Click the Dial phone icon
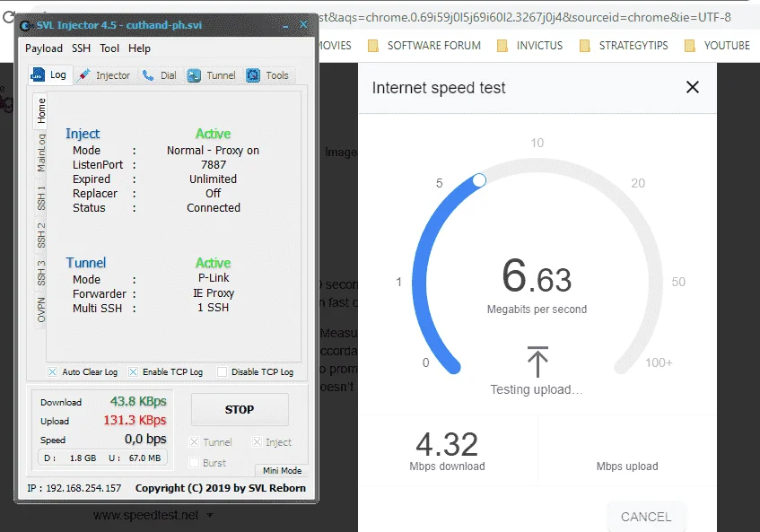 [x=148, y=75]
